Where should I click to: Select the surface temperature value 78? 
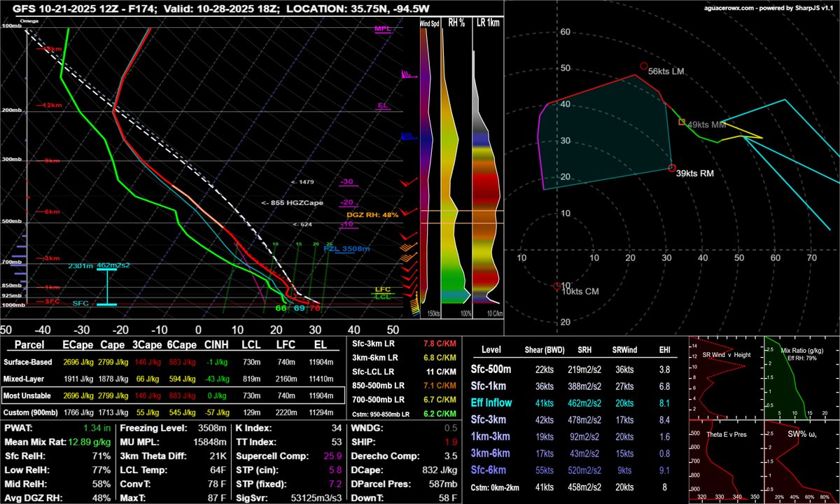316,308
